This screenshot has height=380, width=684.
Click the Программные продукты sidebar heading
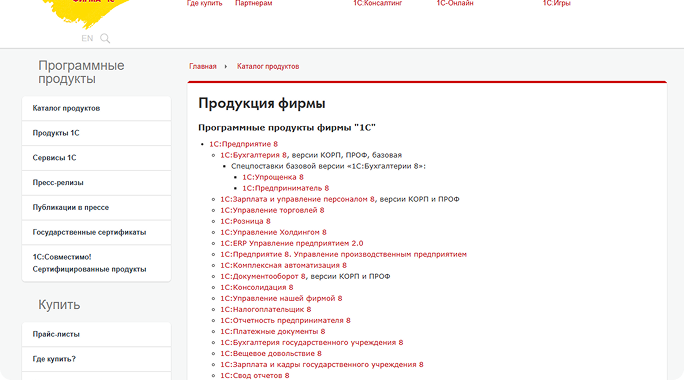point(81,72)
